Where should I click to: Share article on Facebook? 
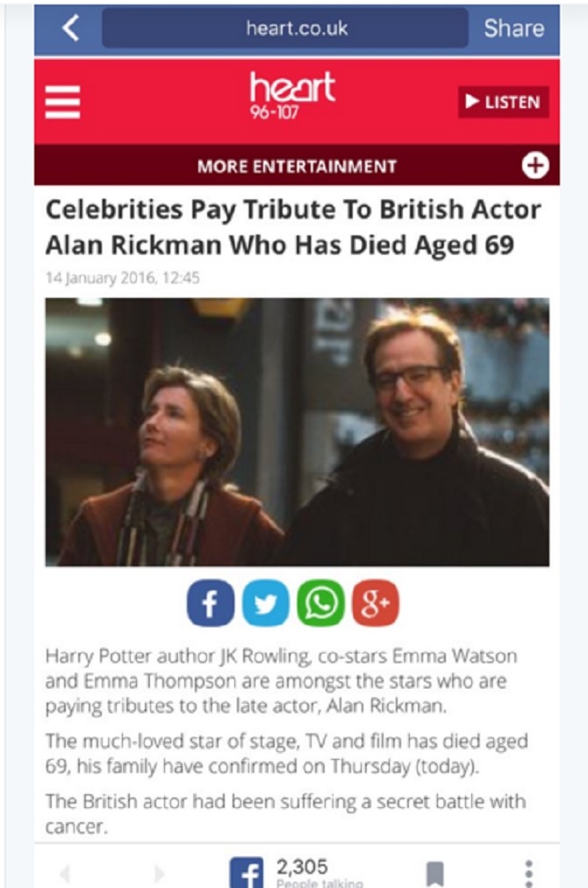click(211, 603)
